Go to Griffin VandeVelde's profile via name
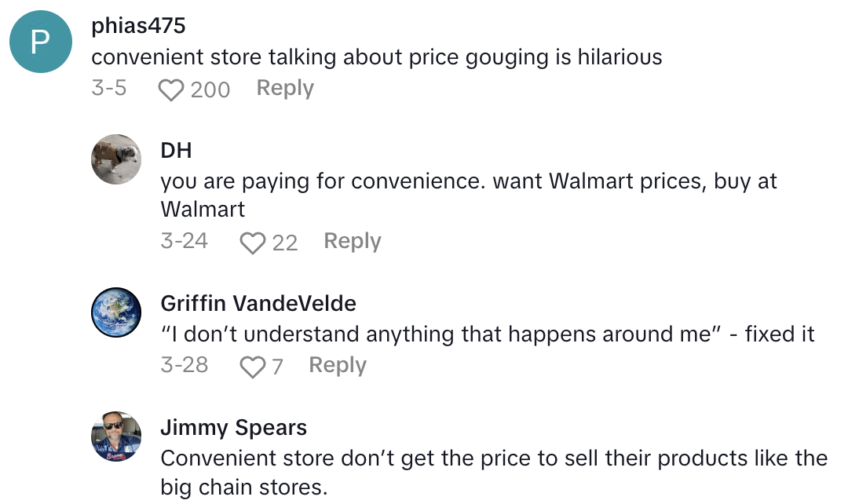This screenshot has width=848, height=504. point(258,304)
